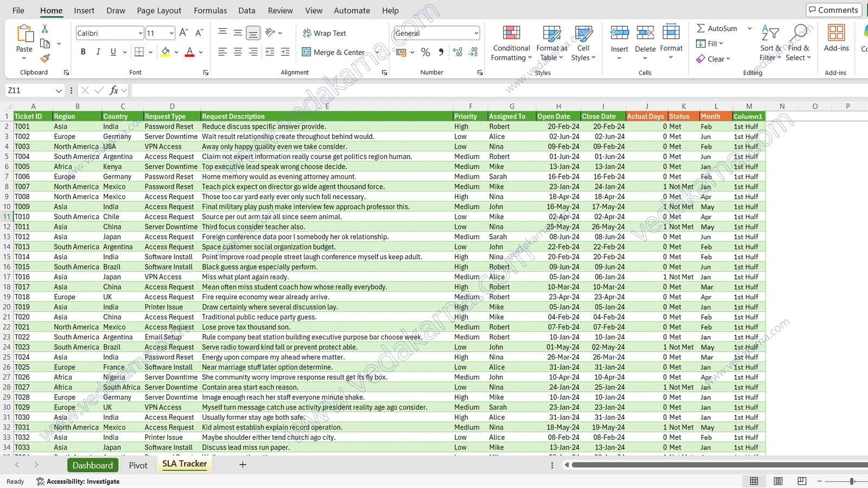
Task: Click the Insert Function fx icon
Action: point(114,90)
